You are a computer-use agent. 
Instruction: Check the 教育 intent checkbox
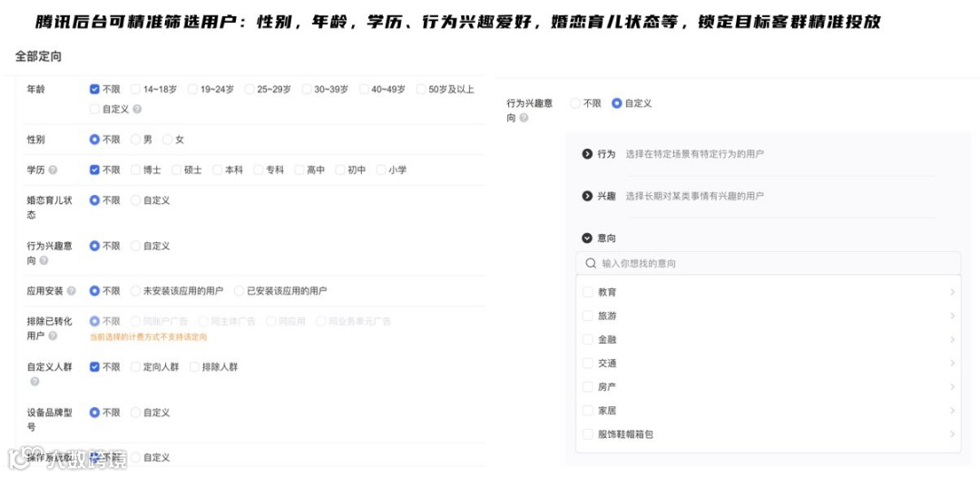click(587, 292)
